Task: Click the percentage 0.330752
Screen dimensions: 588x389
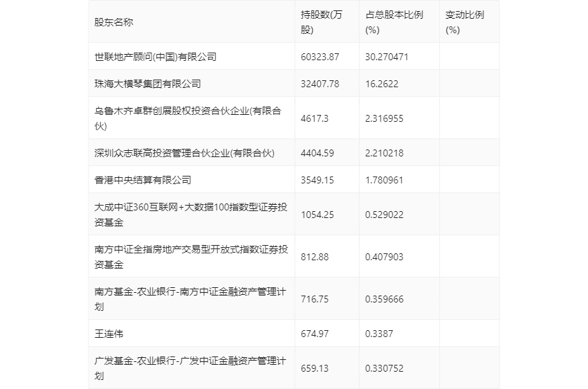Action: (x=385, y=368)
